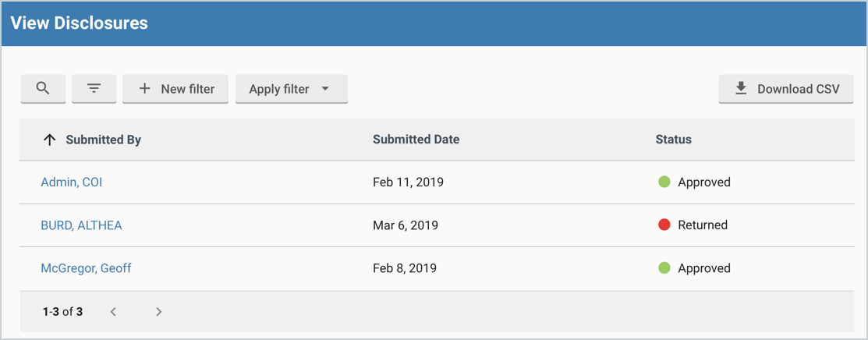Click the download arrow icon
Image resolution: width=868 pixels, height=340 pixels.
[741, 89]
